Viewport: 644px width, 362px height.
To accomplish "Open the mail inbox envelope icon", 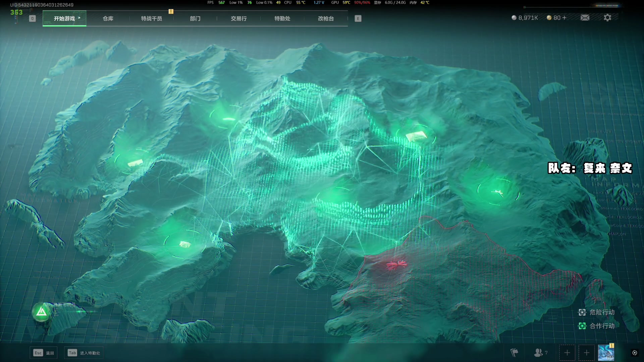I will [585, 17].
